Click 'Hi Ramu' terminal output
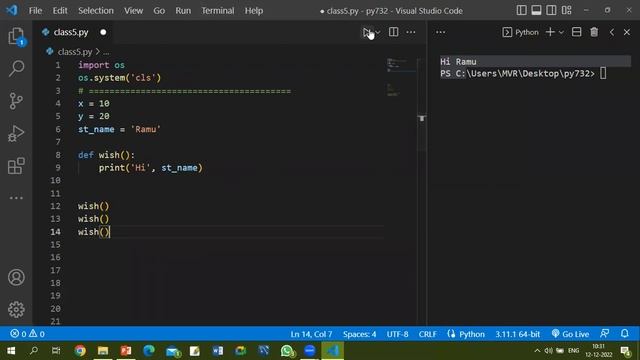The height and width of the screenshot is (360, 640). (458, 62)
